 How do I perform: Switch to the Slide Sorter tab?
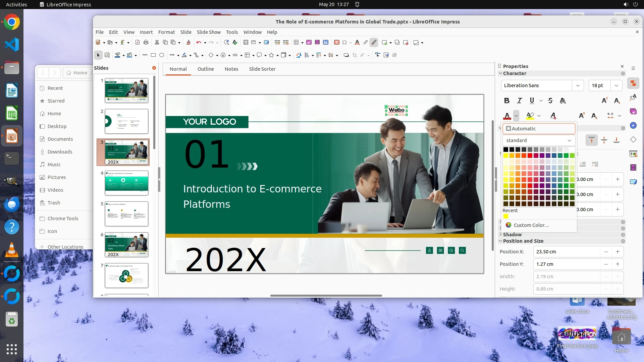262,69
